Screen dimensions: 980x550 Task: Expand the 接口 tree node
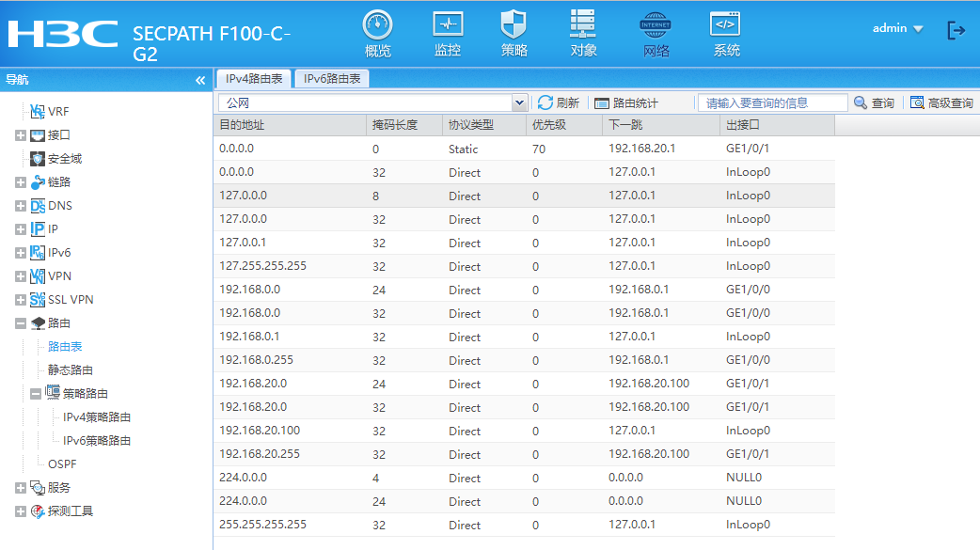point(21,135)
